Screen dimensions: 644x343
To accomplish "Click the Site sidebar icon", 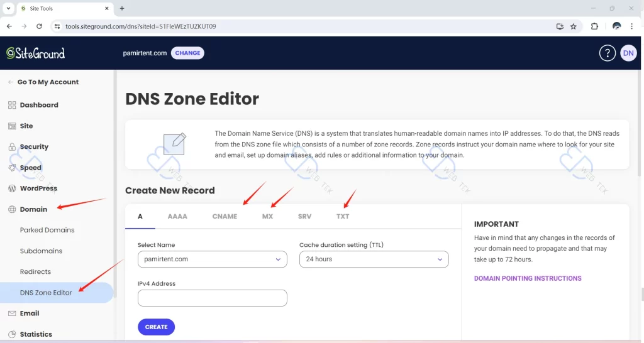I will (x=12, y=126).
